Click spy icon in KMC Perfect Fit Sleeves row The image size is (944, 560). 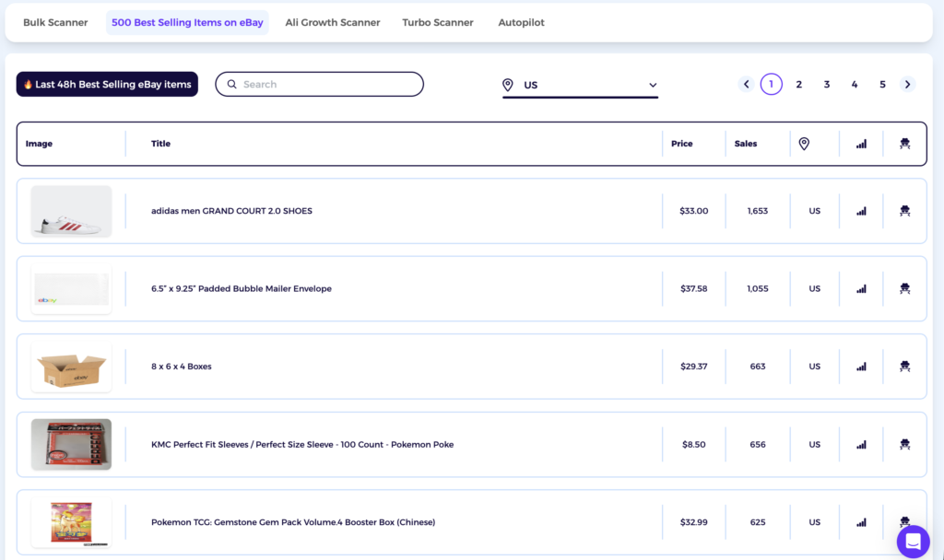(905, 445)
